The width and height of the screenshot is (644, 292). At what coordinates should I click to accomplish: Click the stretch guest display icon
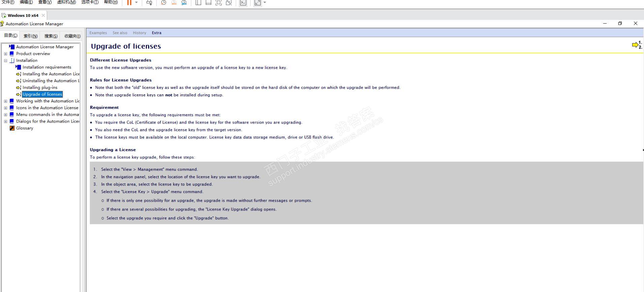click(258, 3)
